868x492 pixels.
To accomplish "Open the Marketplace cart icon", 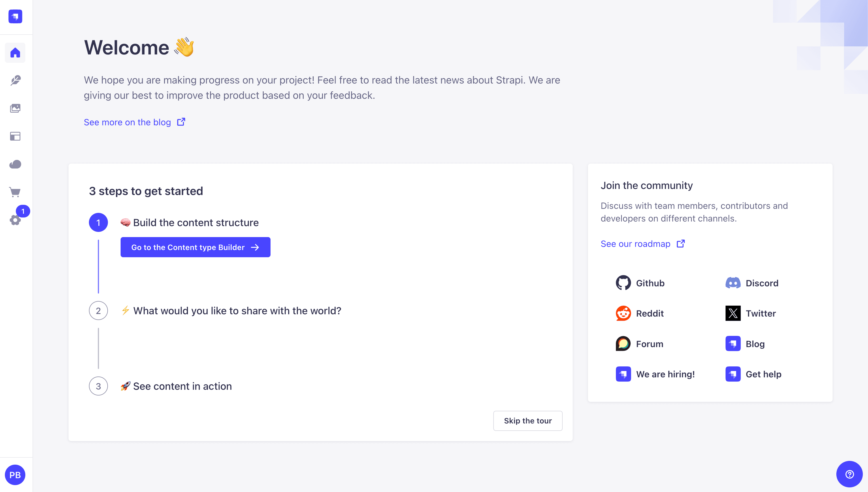I will tap(15, 192).
